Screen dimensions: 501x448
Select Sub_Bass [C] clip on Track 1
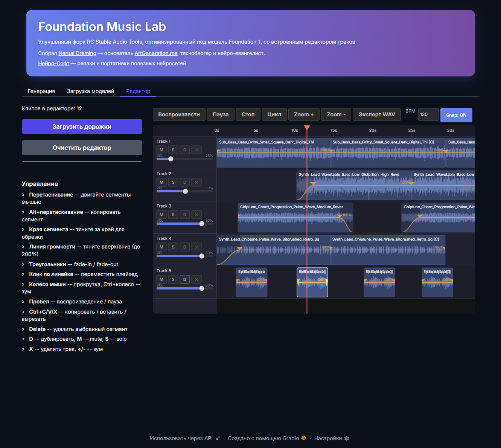pos(388,153)
